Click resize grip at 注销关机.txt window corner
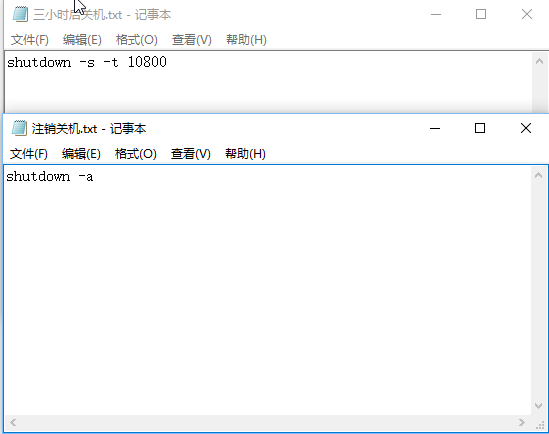Viewport: 549px width, 434px height. 540,424
